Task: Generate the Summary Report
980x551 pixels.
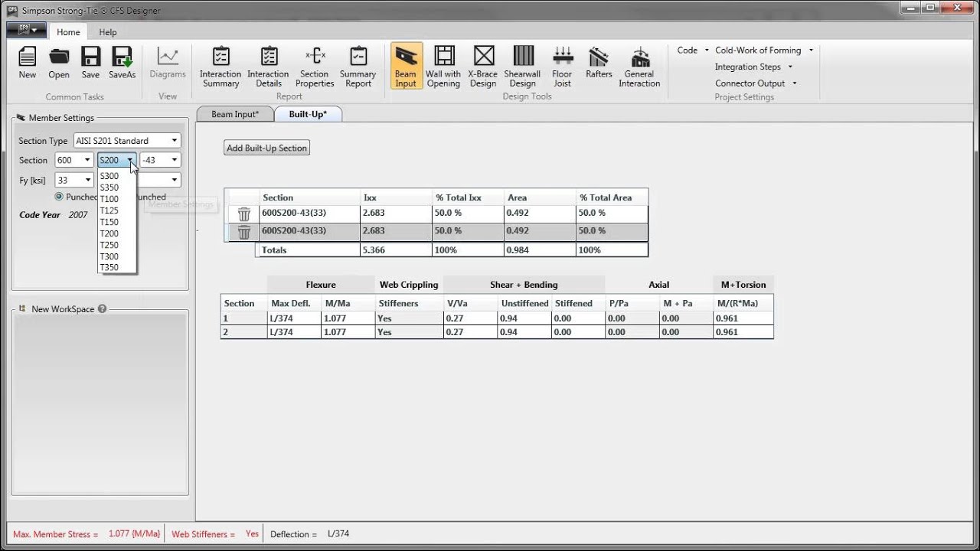Action: [x=358, y=67]
